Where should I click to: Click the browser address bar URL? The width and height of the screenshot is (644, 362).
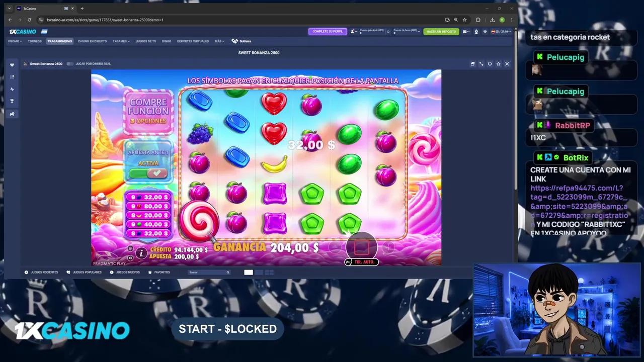(x=105, y=20)
